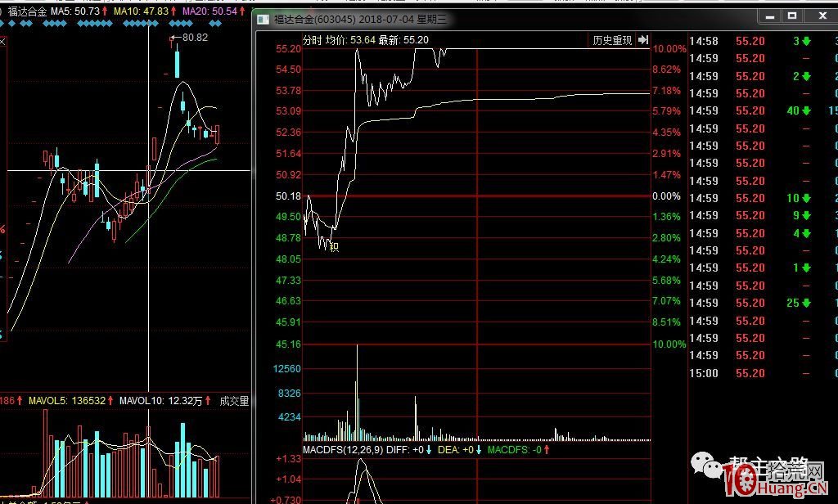Image resolution: width=838 pixels, height=504 pixels.
Task: Click the 8326 volume axis label
Action: coord(290,394)
